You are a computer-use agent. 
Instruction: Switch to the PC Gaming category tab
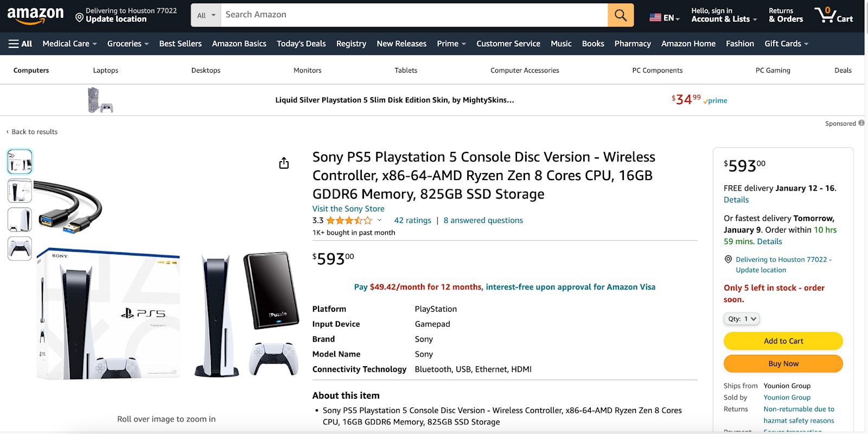point(773,71)
